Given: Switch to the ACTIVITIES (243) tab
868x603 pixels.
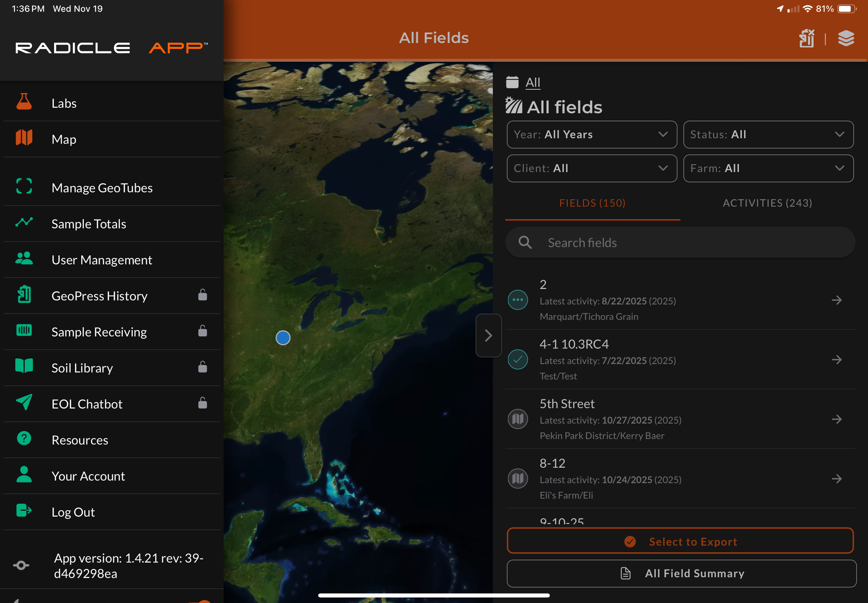Looking at the screenshot, I should tap(768, 203).
